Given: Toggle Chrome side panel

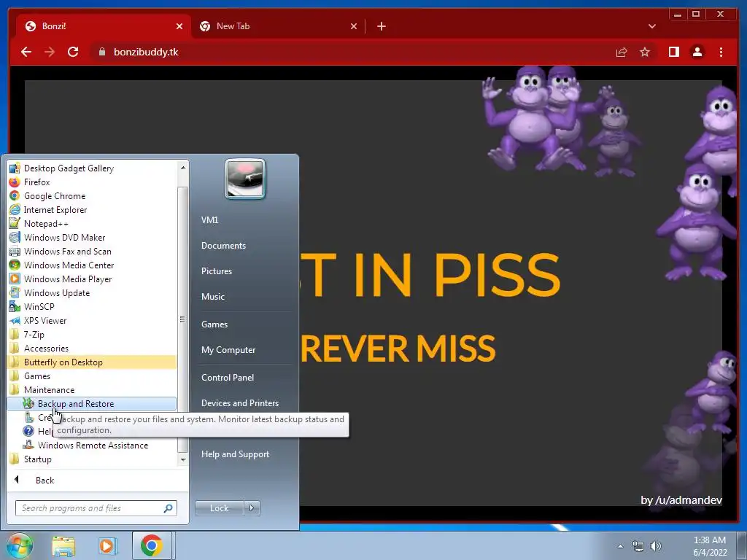Looking at the screenshot, I should 673,52.
